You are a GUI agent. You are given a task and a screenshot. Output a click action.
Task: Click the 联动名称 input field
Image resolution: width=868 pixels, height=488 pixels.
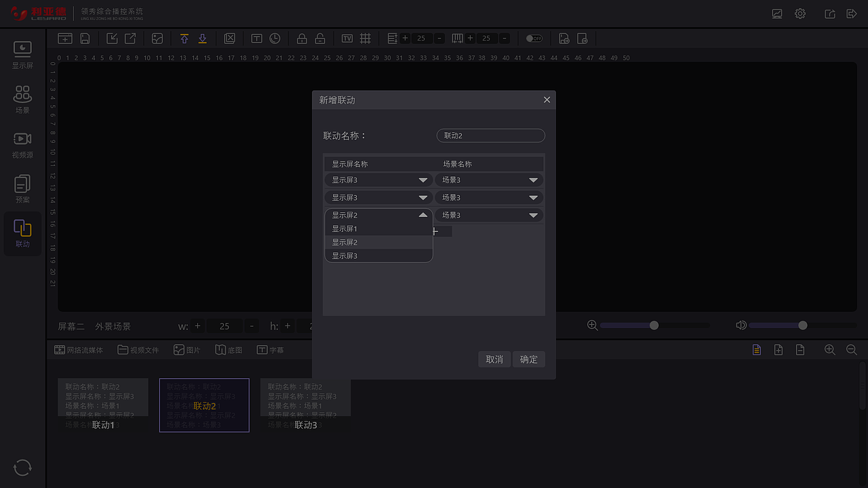click(x=491, y=136)
